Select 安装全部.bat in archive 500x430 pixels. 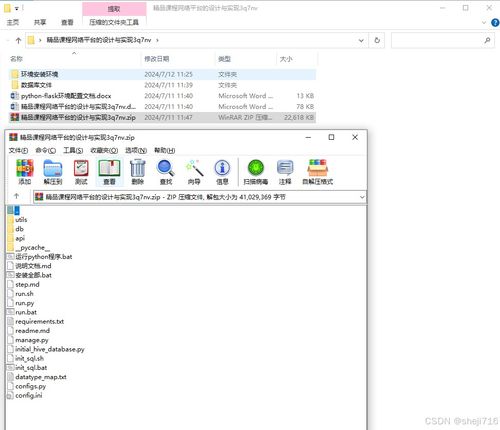click(29, 275)
